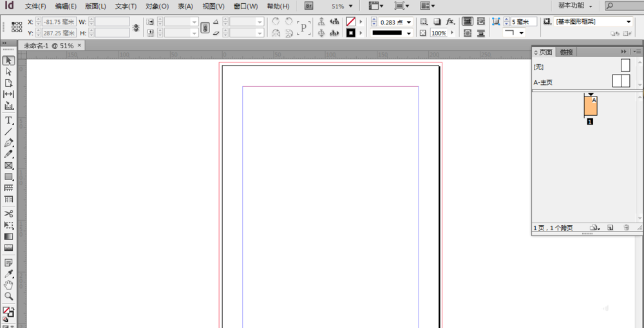
Task: Select the Line tool
Action: click(x=8, y=132)
